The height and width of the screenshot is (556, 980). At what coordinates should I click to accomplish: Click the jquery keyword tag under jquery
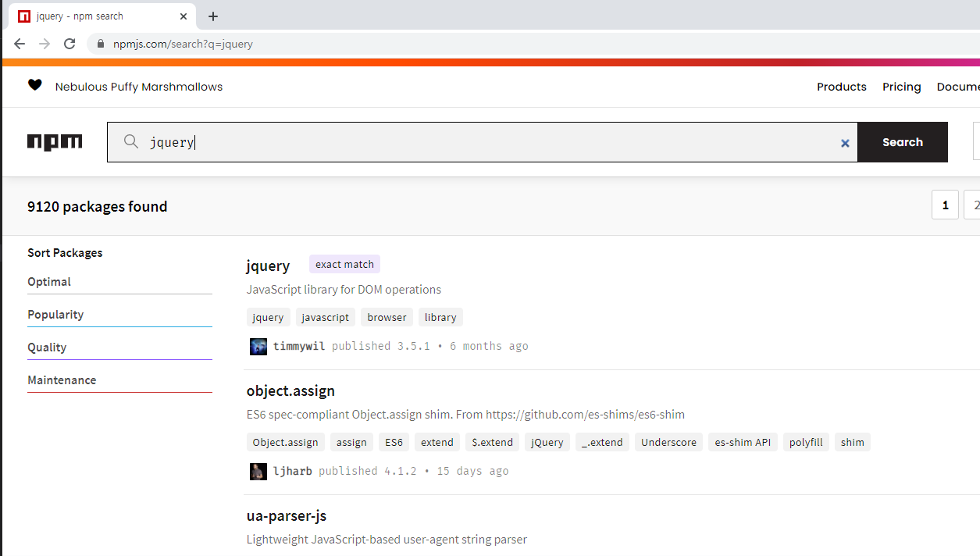(268, 317)
